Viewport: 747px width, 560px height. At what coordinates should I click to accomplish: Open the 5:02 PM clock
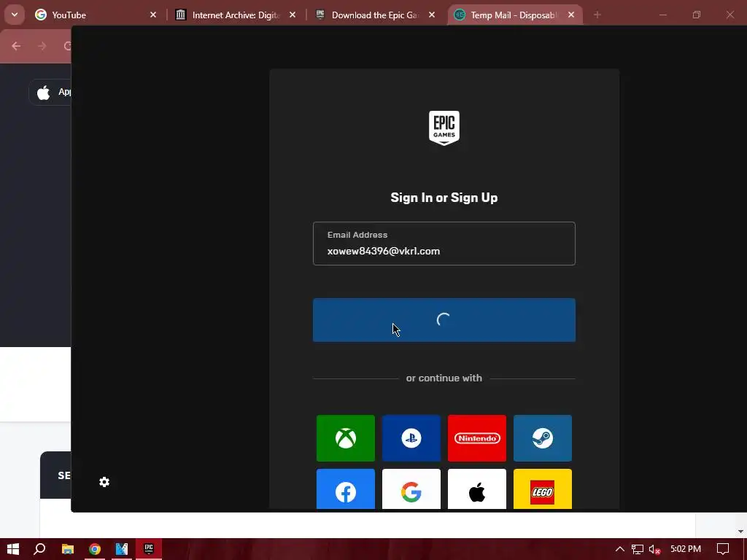click(x=686, y=549)
